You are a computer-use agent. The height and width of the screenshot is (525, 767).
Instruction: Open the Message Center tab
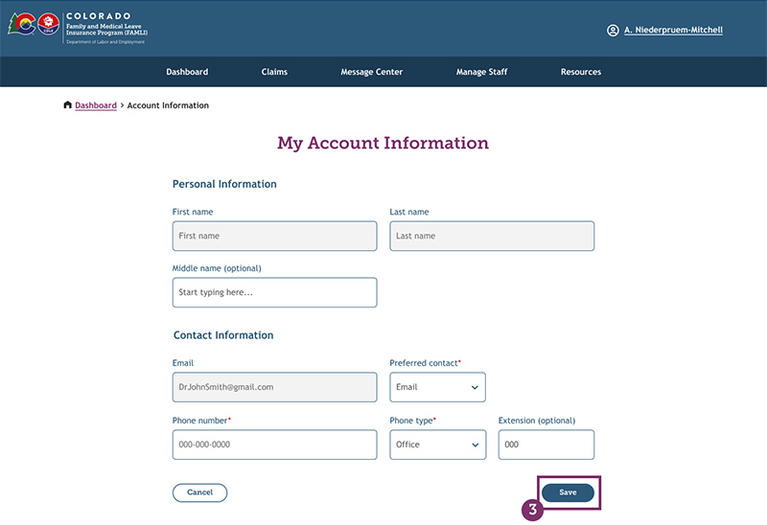pyautogui.click(x=371, y=72)
